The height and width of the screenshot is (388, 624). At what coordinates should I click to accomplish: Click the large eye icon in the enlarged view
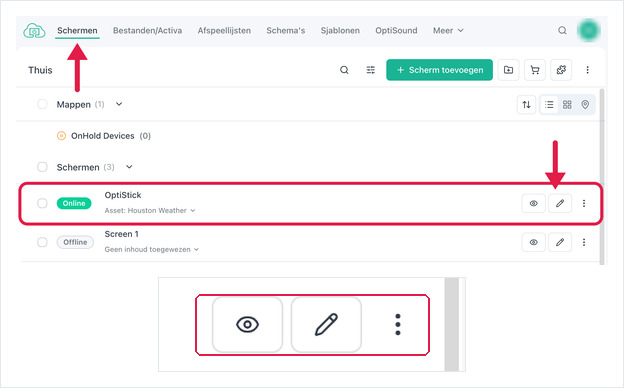pos(248,324)
